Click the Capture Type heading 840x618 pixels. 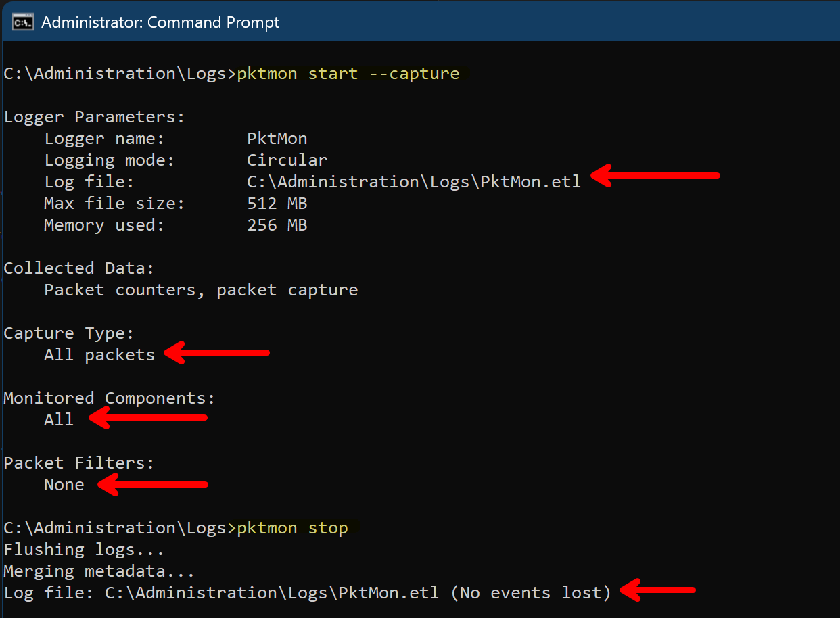point(69,333)
